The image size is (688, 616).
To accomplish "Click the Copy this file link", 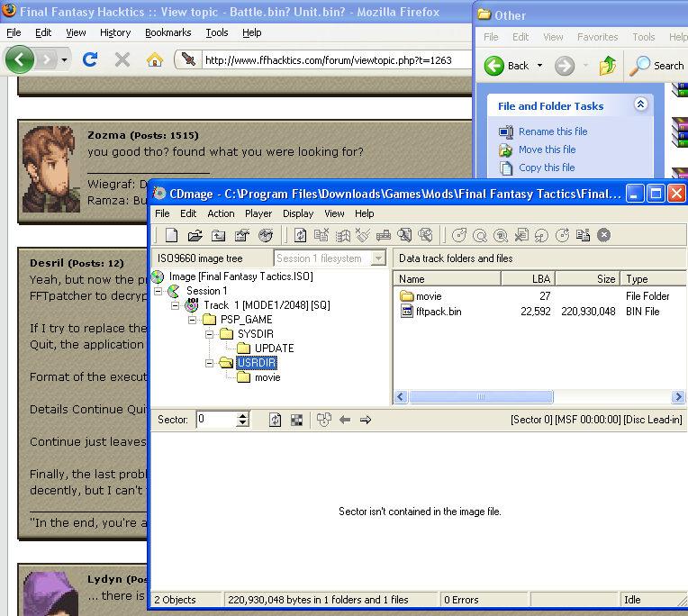I will (x=547, y=168).
